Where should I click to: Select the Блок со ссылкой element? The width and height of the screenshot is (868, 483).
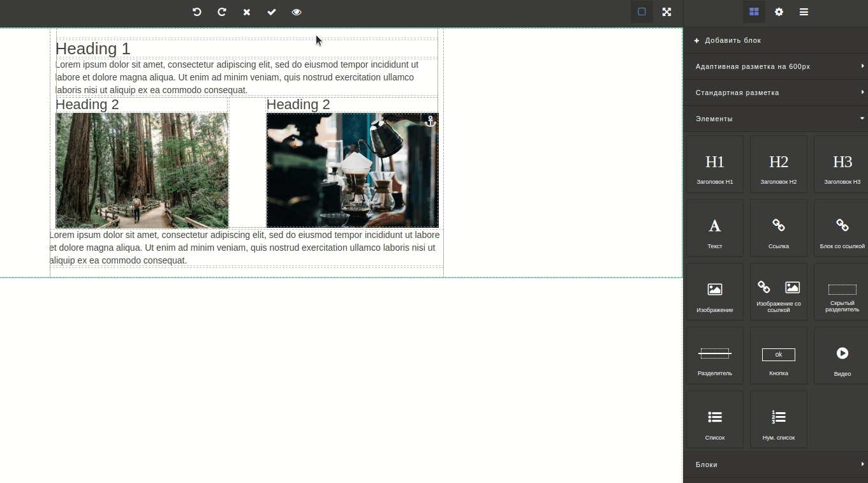[x=841, y=228]
